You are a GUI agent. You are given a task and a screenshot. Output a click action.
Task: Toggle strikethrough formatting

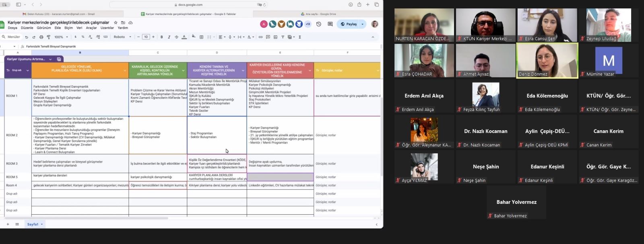(x=176, y=37)
